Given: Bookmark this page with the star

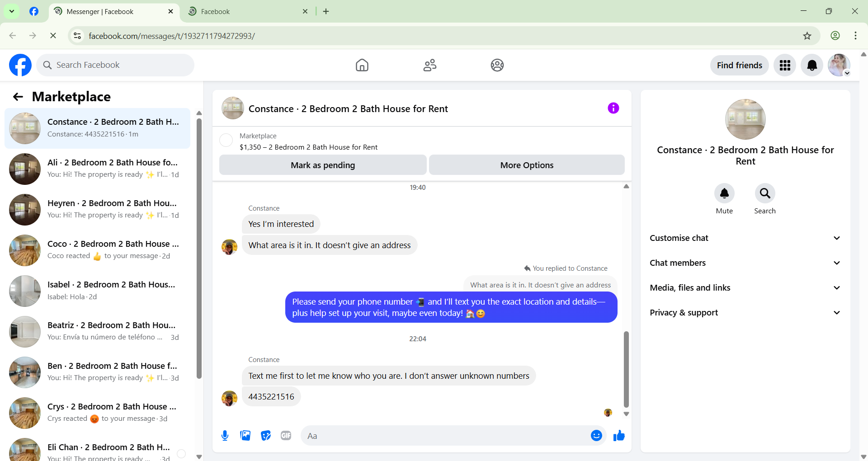Looking at the screenshot, I should pyautogui.click(x=807, y=36).
